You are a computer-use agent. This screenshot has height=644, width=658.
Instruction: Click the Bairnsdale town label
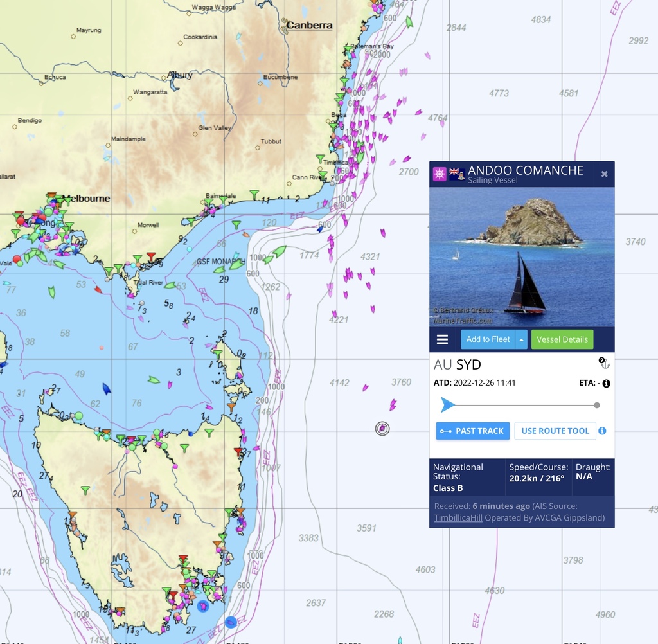[x=221, y=195]
